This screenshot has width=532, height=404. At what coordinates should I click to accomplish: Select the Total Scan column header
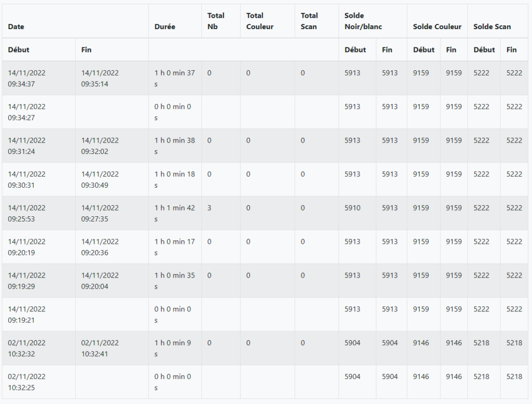tap(309, 21)
